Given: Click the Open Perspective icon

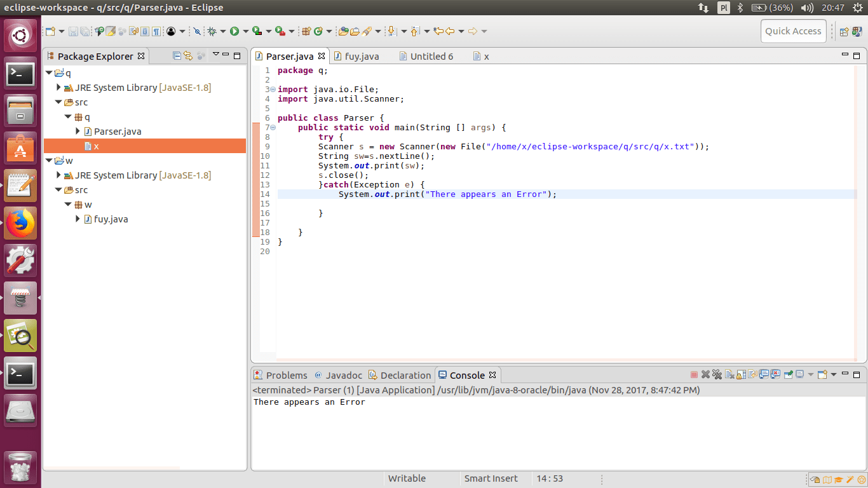Looking at the screenshot, I should (844, 31).
